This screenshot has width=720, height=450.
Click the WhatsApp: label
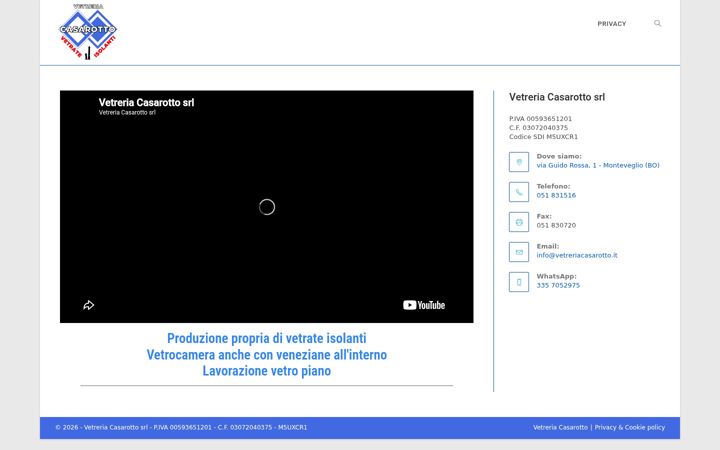557,276
